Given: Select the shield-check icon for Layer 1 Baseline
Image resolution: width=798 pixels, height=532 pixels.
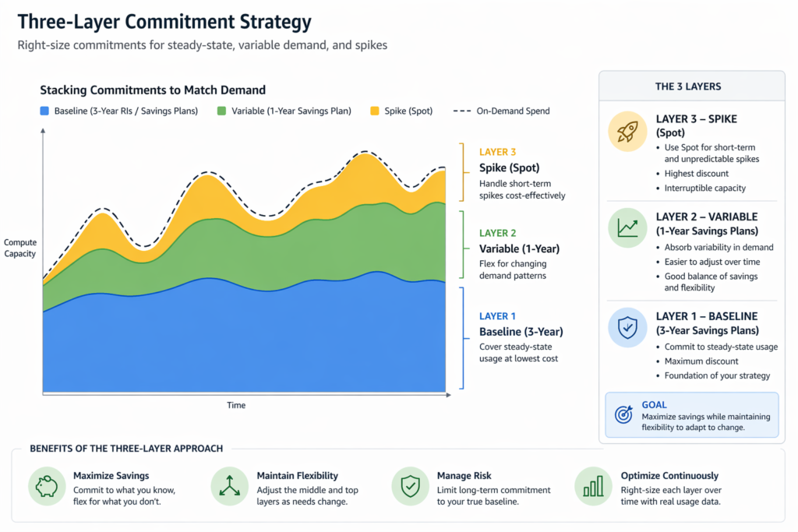Looking at the screenshot, I should point(627,327).
